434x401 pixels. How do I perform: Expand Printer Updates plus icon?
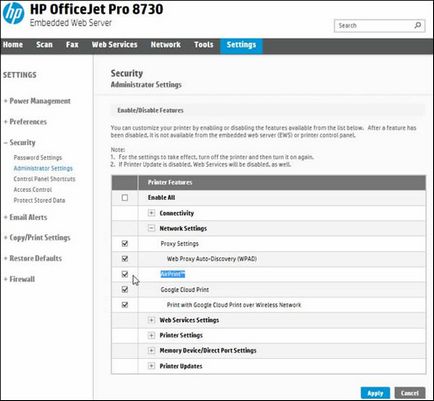click(x=151, y=366)
